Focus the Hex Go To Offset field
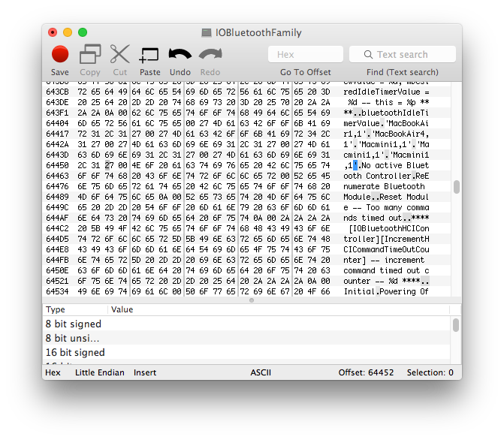Screen dimensions: 504x440 [306, 54]
